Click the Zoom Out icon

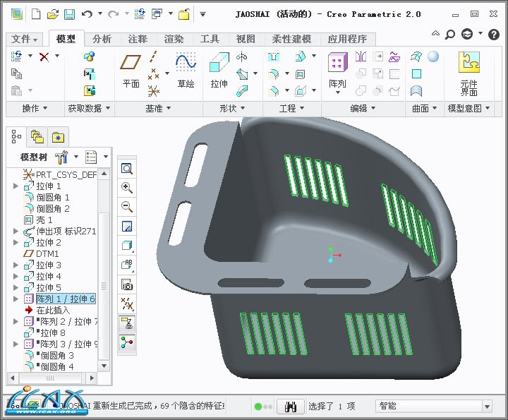(x=127, y=206)
